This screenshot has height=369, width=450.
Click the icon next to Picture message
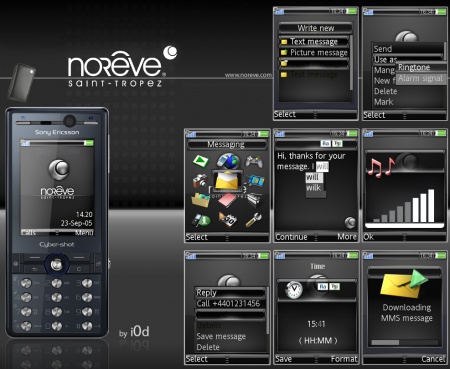click(284, 53)
